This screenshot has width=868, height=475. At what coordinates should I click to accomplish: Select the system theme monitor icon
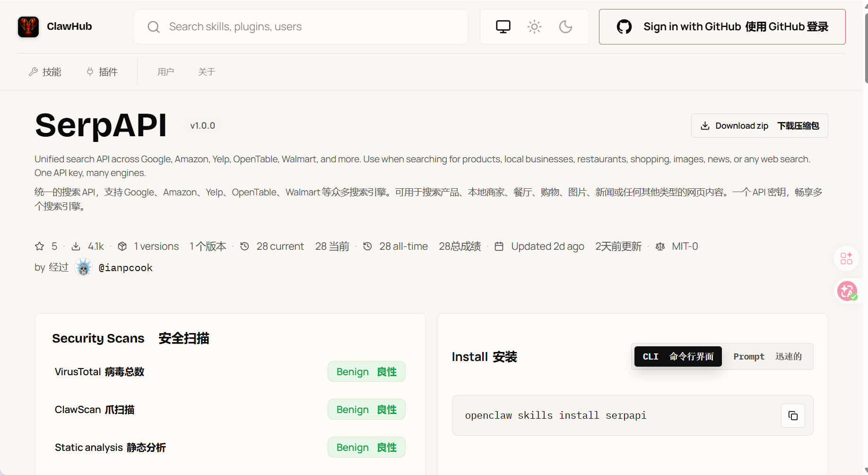coord(503,26)
